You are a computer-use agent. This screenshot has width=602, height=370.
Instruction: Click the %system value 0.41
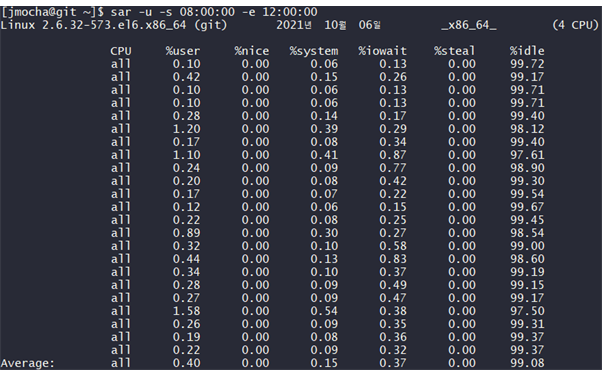pos(324,155)
